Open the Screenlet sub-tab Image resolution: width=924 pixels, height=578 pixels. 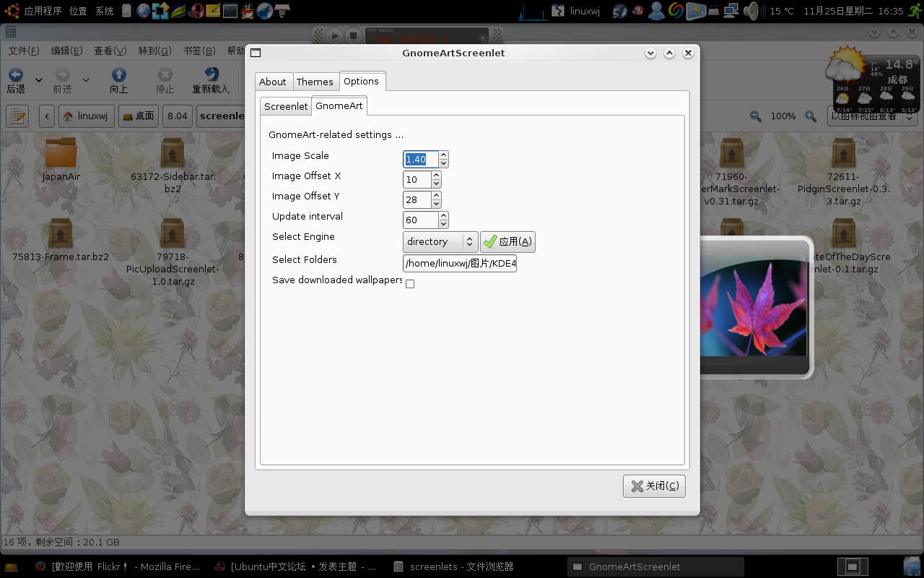(x=286, y=106)
